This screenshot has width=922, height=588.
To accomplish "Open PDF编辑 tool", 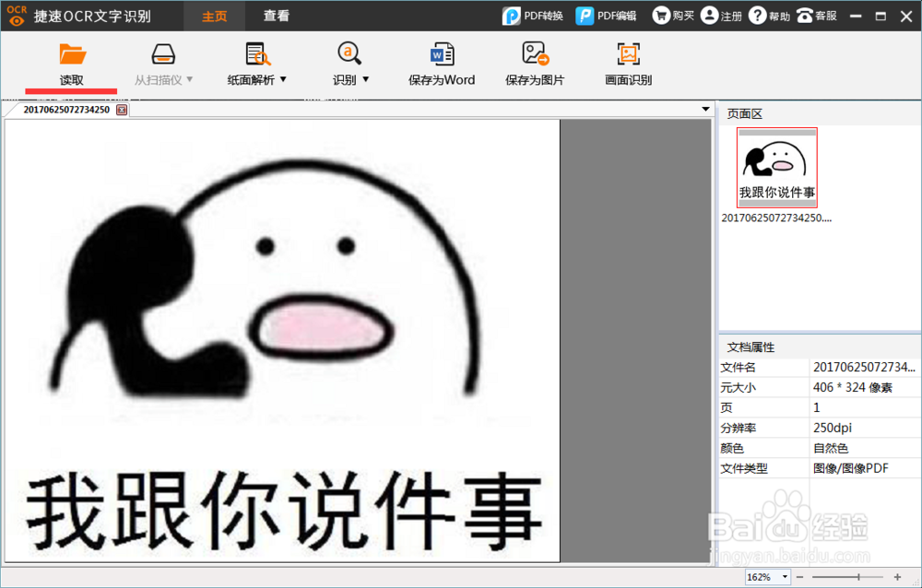I will coord(607,16).
